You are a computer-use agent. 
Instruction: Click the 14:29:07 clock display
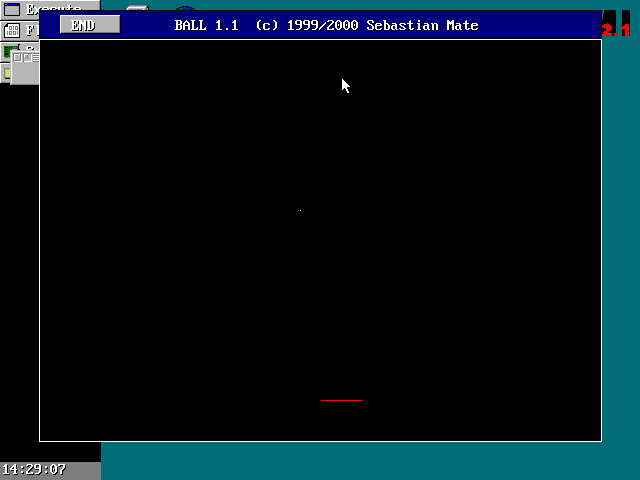point(35,469)
